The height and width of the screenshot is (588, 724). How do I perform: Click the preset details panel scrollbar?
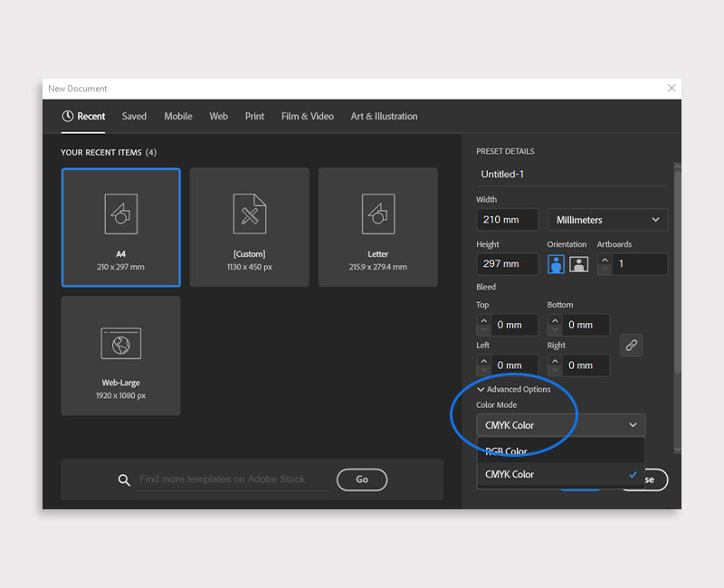(x=677, y=272)
